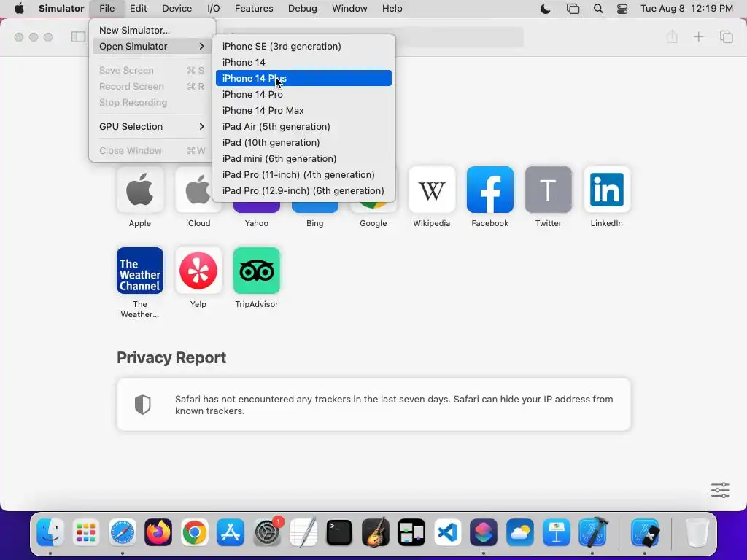Show Safari tab overview icon
The image size is (747, 560).
click(726, 36)
